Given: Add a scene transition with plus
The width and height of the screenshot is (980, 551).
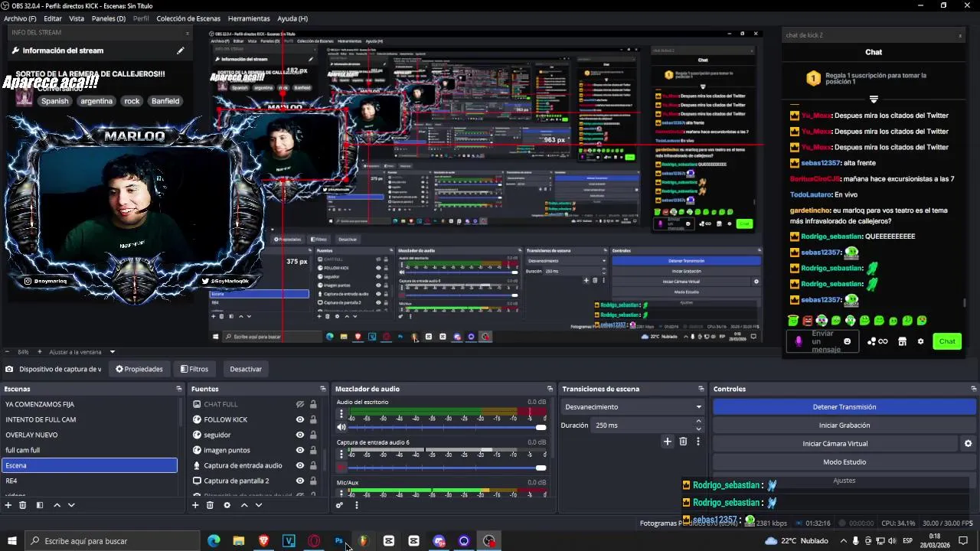Looking at the screenshot, I should (668, 442).
